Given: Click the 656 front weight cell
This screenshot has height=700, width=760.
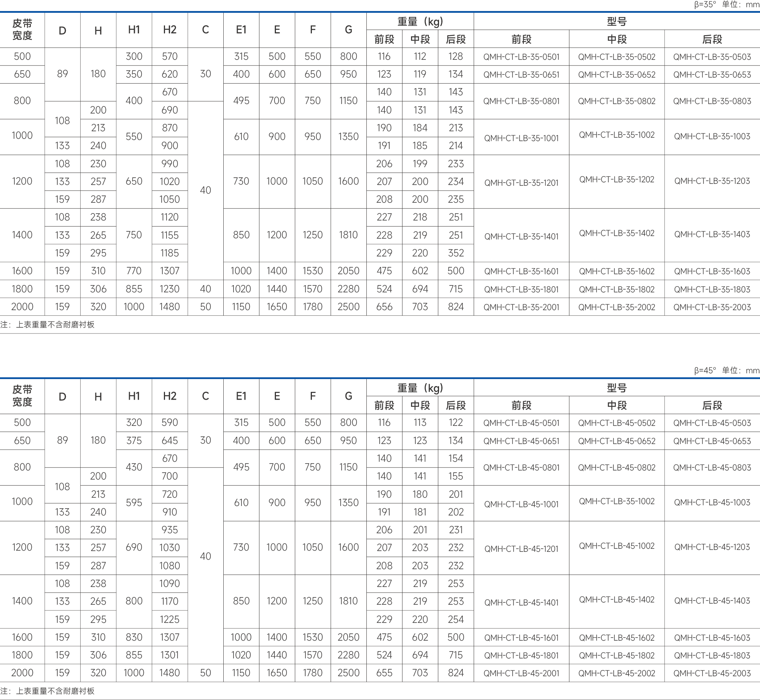Looking at the screenshot, I should (x=384, y=306).
